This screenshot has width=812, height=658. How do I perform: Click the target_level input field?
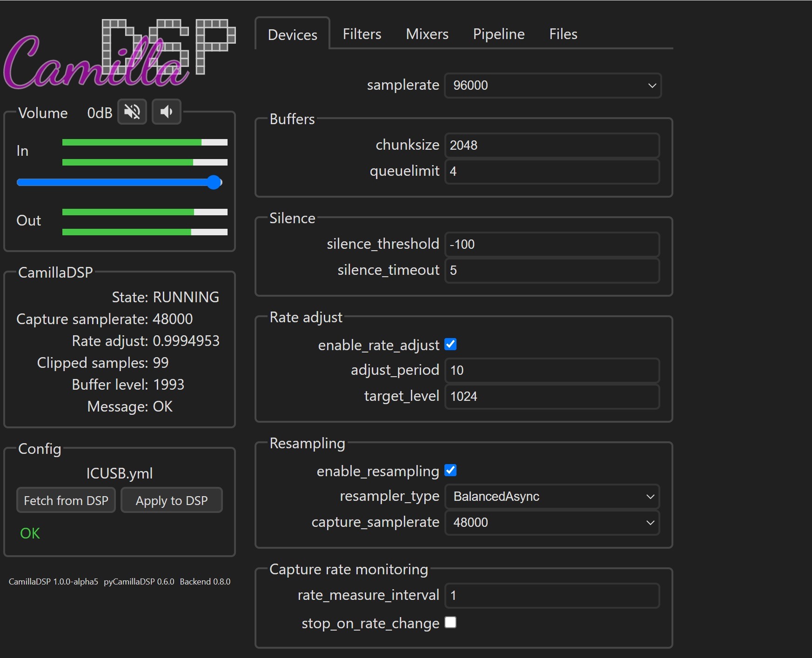coord(552,397)
